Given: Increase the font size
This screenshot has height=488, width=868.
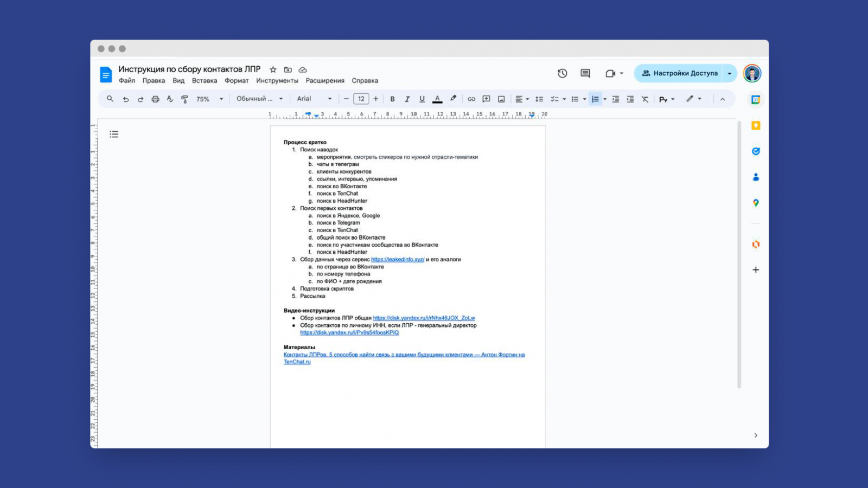Looking at the screenshot, I should tap(376, 99).
